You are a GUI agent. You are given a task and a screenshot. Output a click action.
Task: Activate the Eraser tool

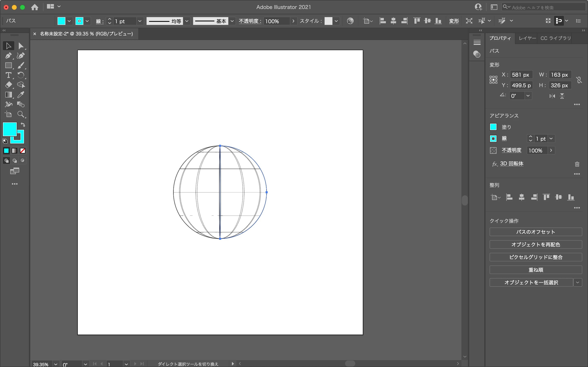8,85
